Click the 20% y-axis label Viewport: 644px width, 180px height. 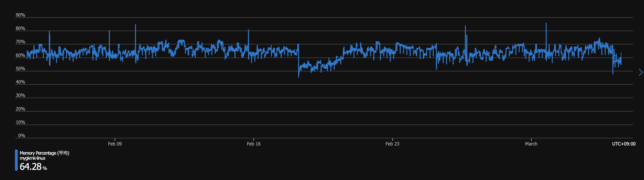coord(20,109)
